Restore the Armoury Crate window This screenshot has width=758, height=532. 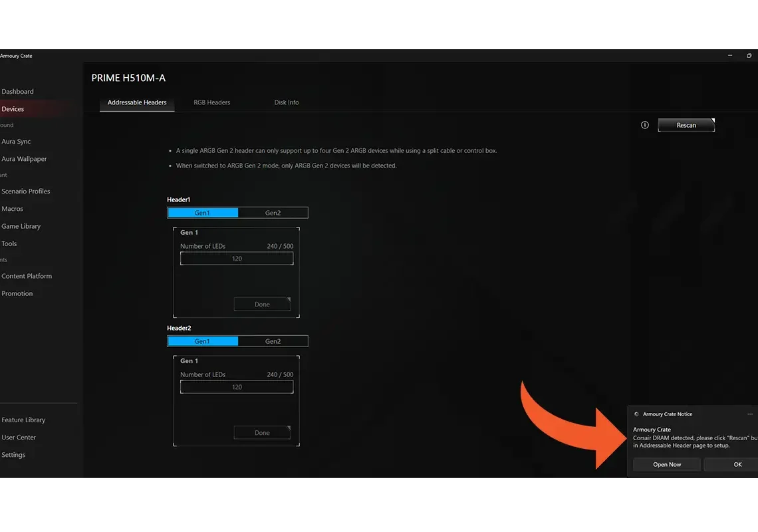click(x=749, y=56)
